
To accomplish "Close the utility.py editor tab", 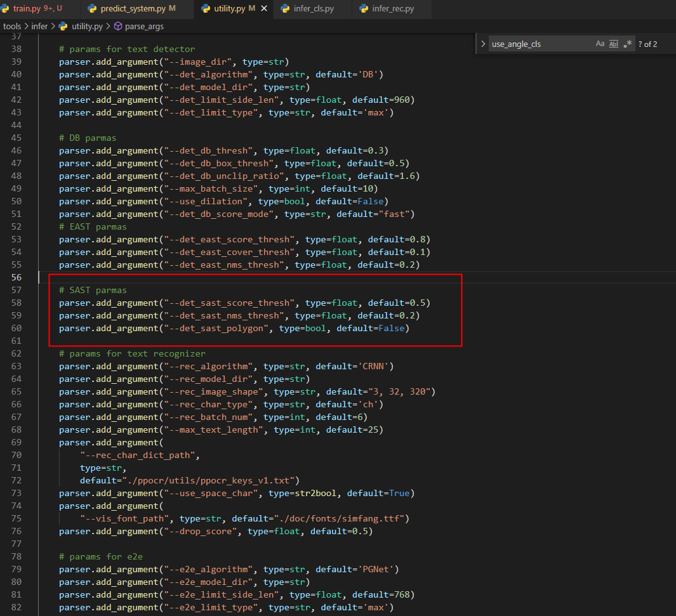I will [x=264, y=9].
